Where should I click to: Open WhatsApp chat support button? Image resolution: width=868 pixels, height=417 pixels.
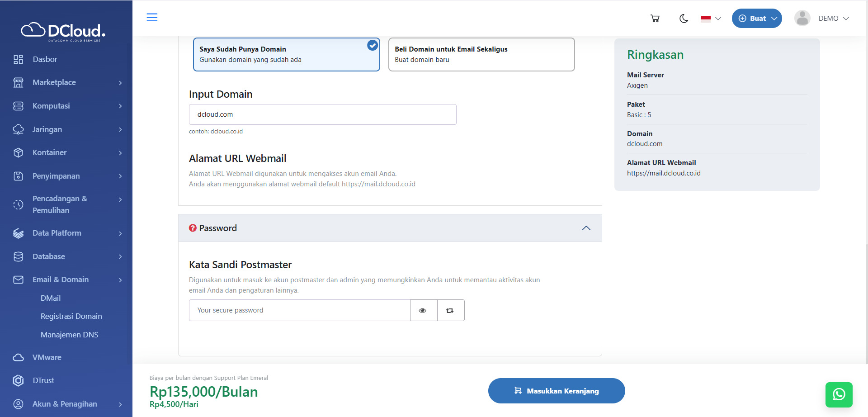839,394
